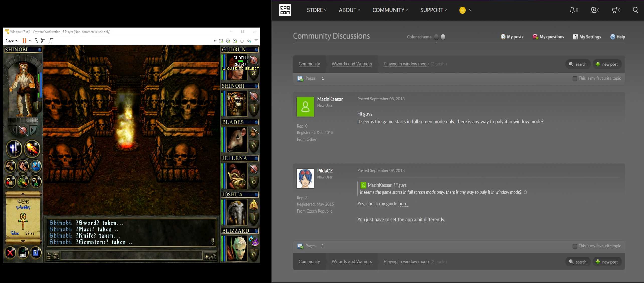Open forum Help link

(618, 37)
